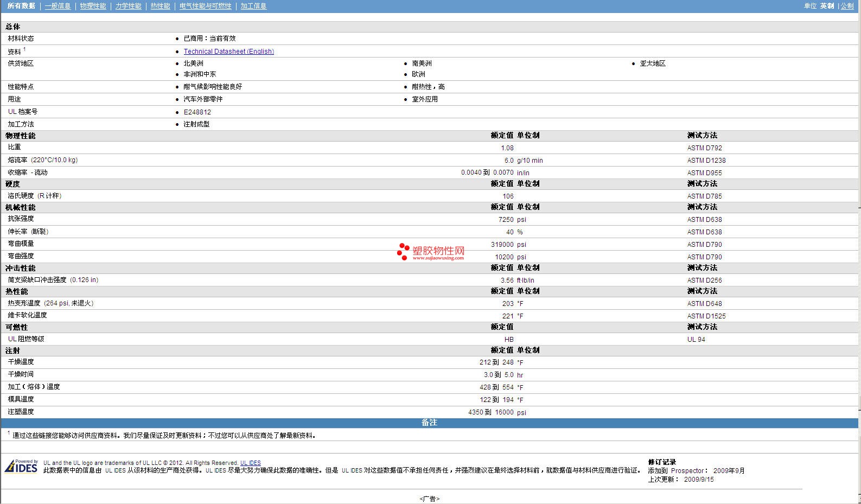The width and height of the screenshot is (861, 504).
Task: Click the ASTM D792 test method entry
Action: tap(704, 148)
